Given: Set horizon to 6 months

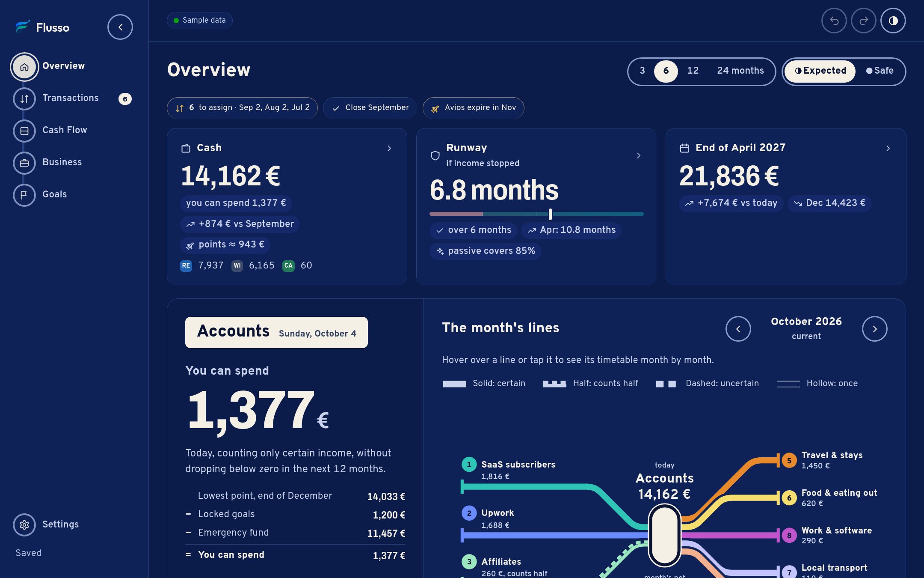Looking at the screenshot, I should [666, 71].
